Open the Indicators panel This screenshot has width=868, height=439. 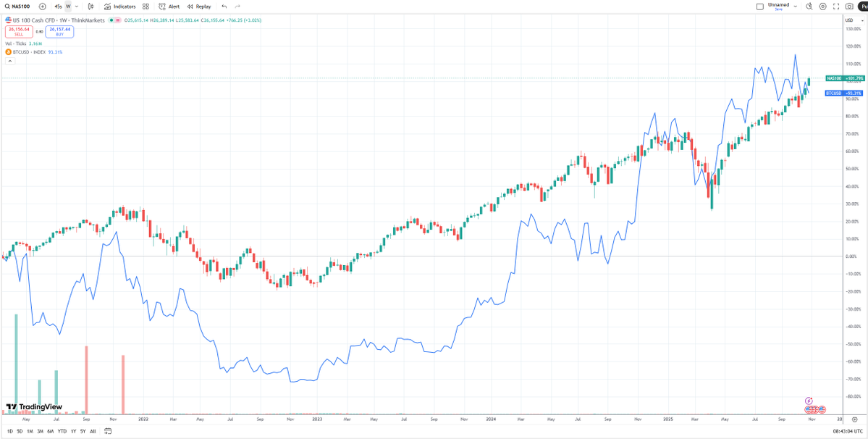[119, 6]
